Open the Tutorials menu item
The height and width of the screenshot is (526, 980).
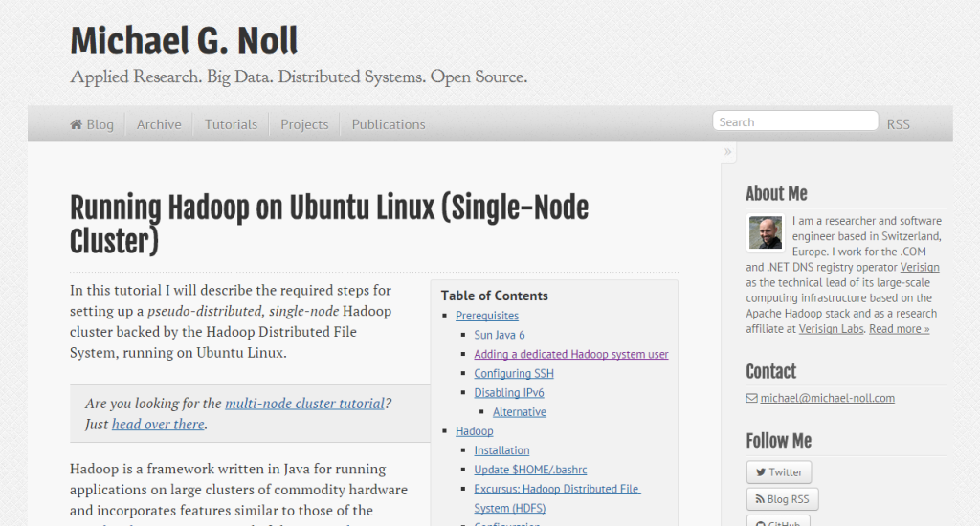point(231,124)
